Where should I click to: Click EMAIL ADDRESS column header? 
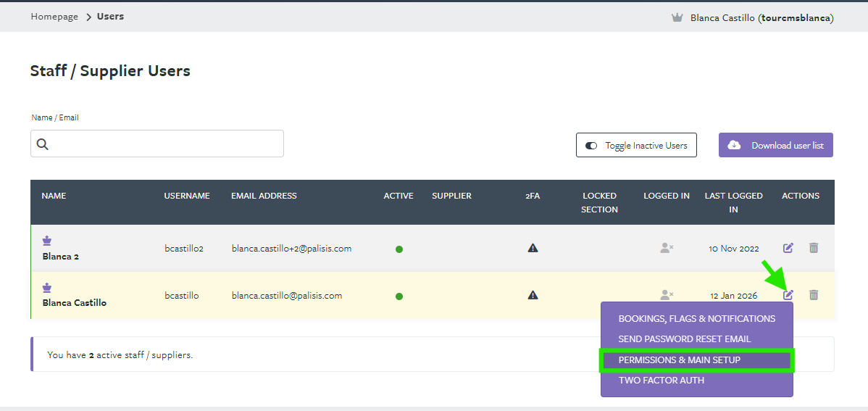point(264,196)
